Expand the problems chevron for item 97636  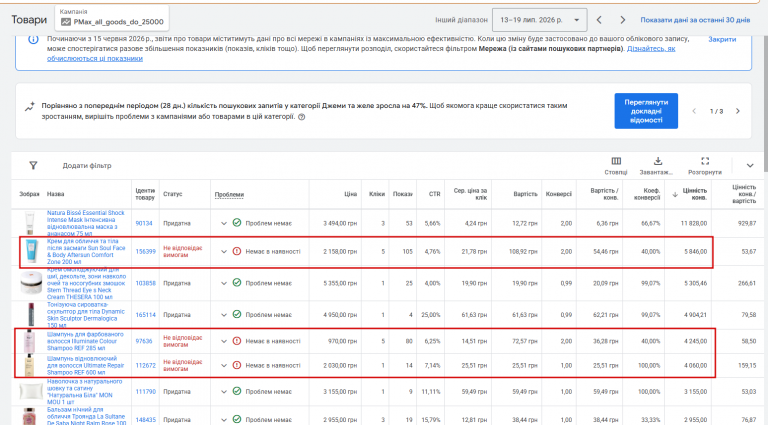[224, 341]
